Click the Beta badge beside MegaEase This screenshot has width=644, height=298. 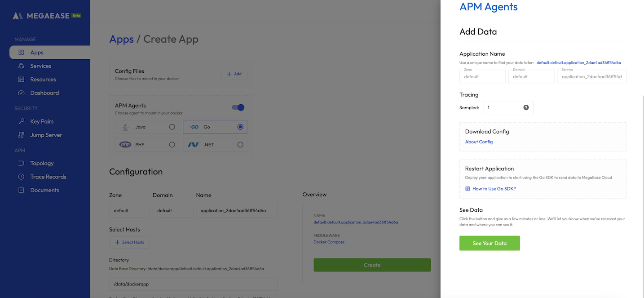tap(76, 15)
